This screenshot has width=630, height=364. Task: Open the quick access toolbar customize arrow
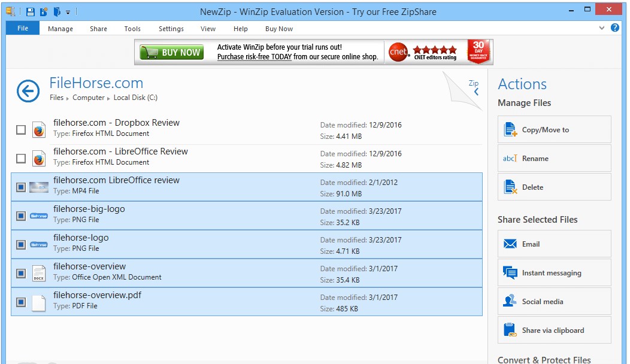[x=68, y=13]
